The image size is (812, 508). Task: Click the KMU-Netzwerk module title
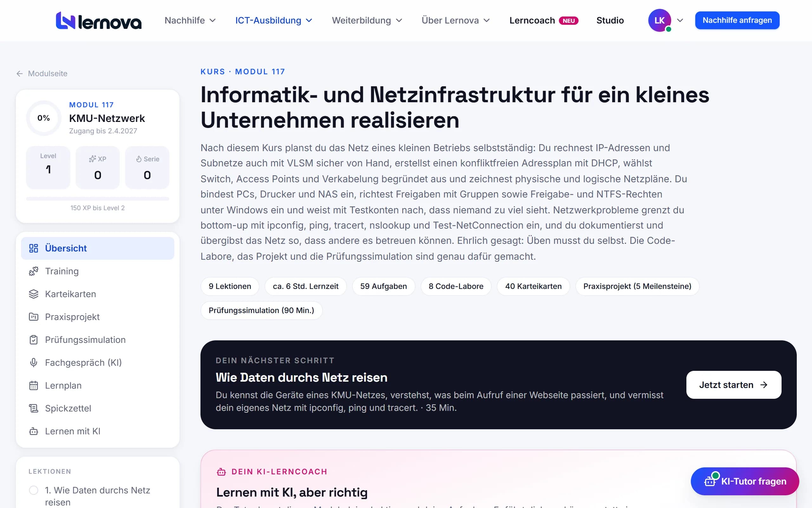107,118
